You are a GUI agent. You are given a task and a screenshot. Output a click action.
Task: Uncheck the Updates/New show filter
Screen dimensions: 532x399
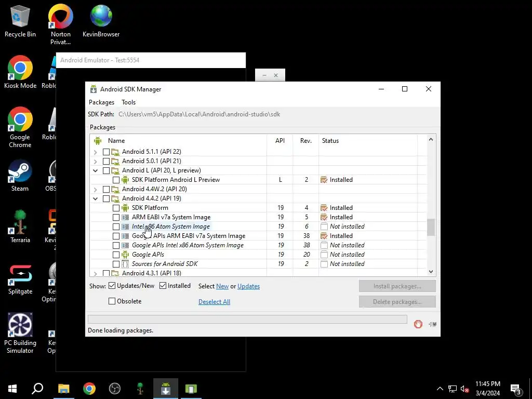click(x=112, y=286)
